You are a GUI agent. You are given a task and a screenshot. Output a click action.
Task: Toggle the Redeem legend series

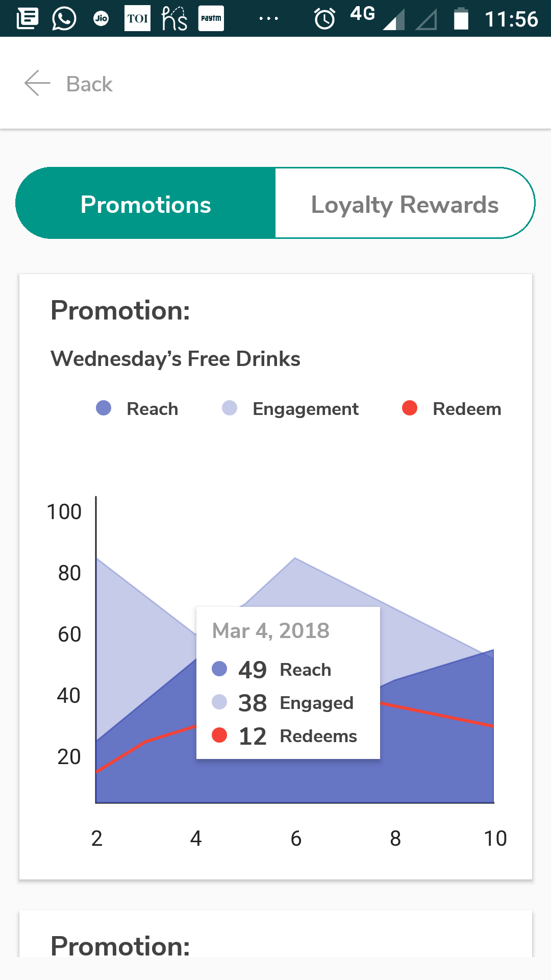(466, 409)
